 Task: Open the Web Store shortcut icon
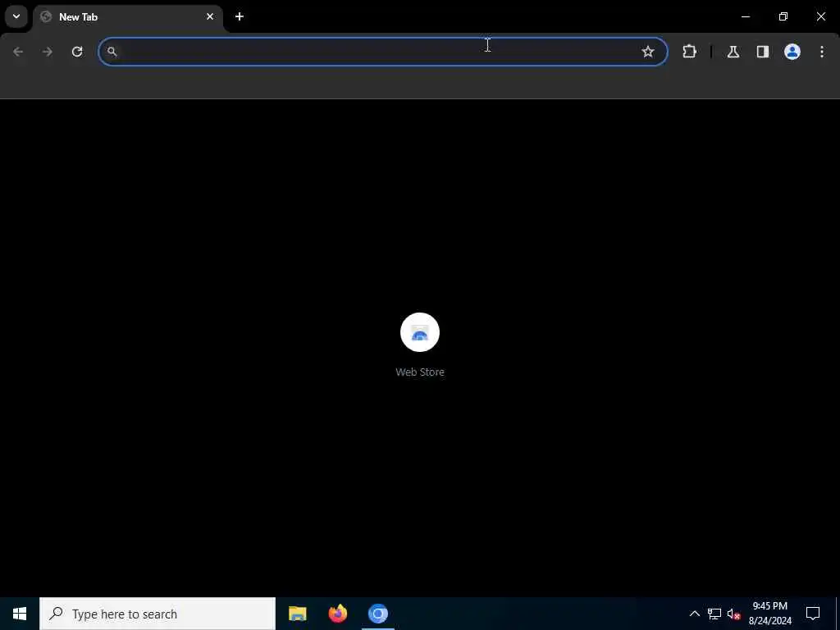[420, 332]
